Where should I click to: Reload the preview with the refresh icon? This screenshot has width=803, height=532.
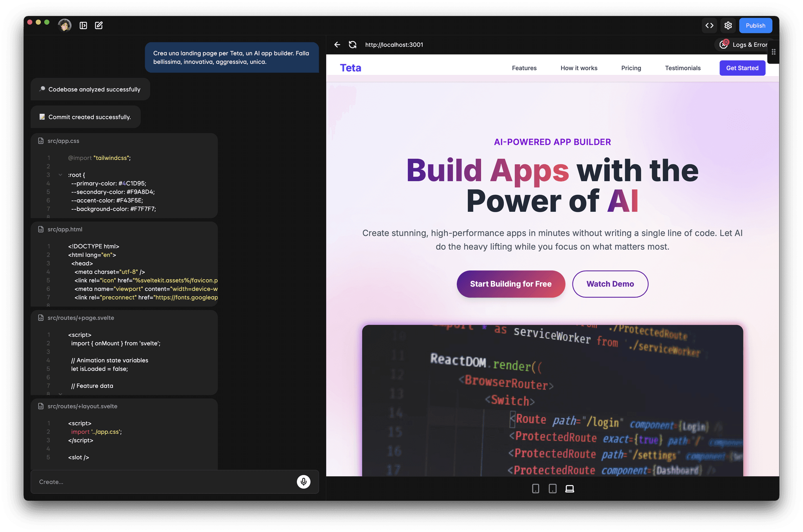(x=352, y=45)
